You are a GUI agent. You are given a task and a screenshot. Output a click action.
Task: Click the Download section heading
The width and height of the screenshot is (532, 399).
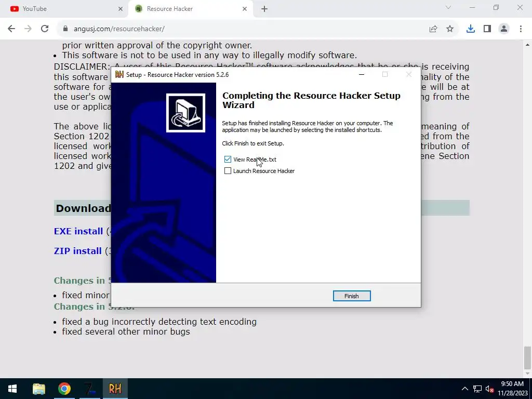83,208
